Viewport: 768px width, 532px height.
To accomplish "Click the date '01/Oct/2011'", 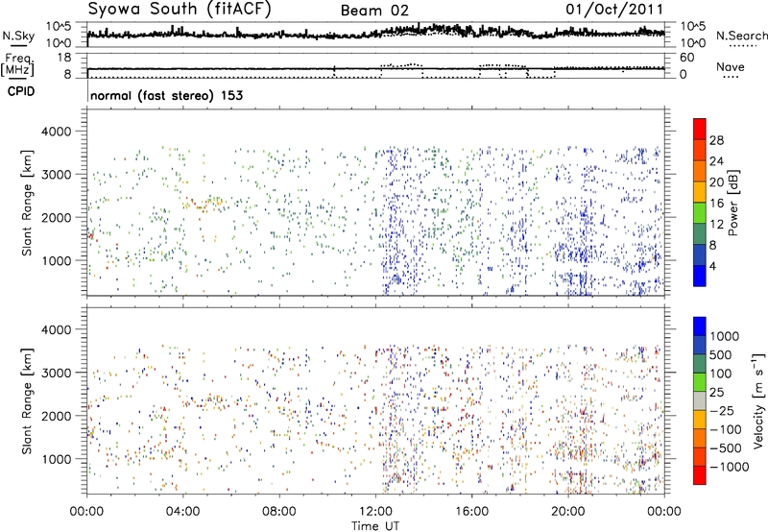I will [614, 10].
